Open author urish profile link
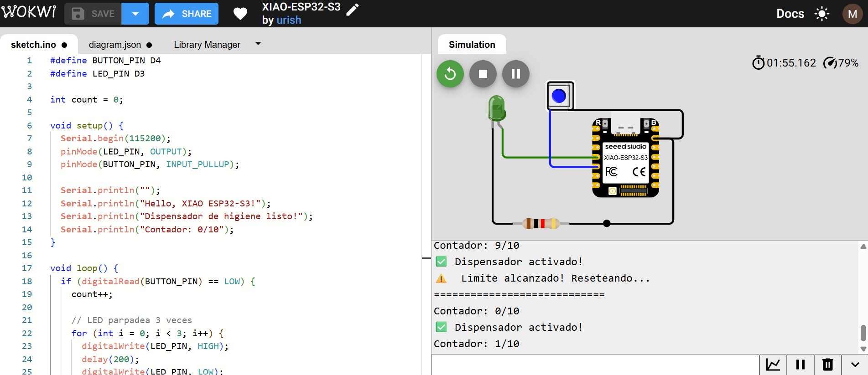 (289, 20)
